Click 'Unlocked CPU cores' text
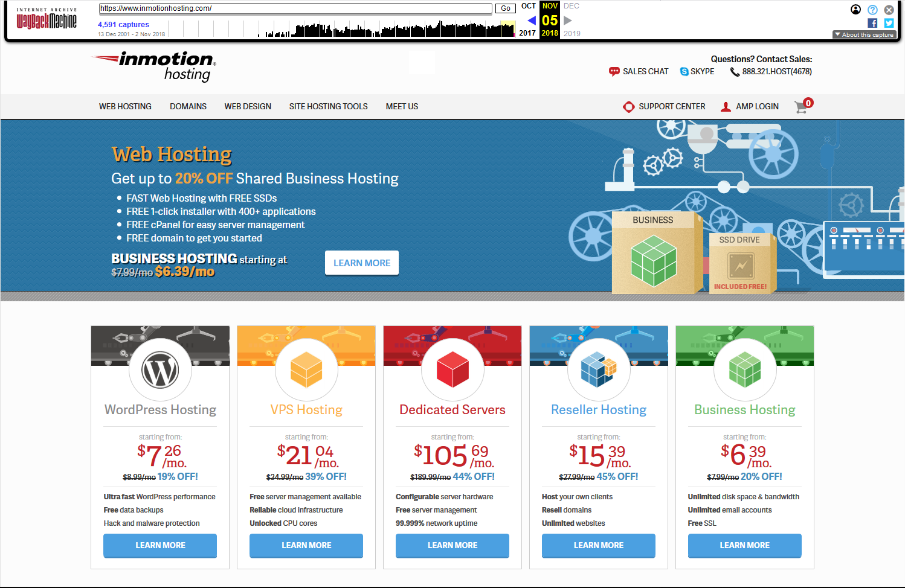Screen dimensions: 905x588 [x=283, y=523]
